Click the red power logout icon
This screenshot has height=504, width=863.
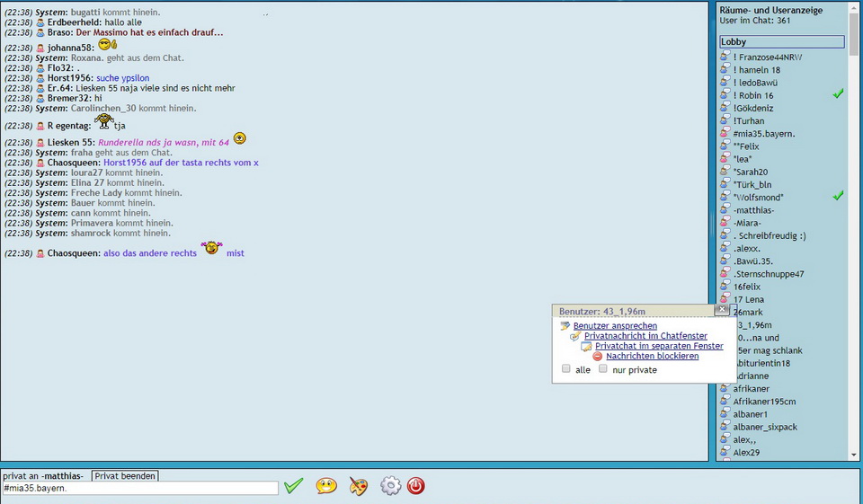415,486
